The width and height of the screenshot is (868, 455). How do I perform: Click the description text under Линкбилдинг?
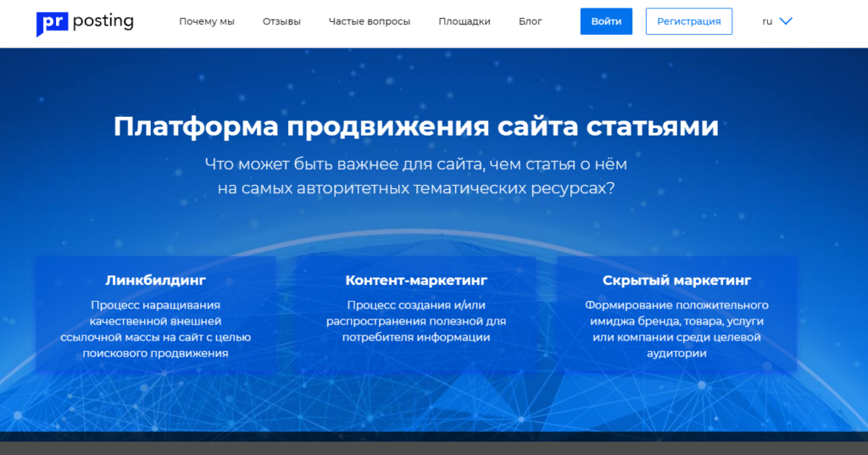coord(156,329)
